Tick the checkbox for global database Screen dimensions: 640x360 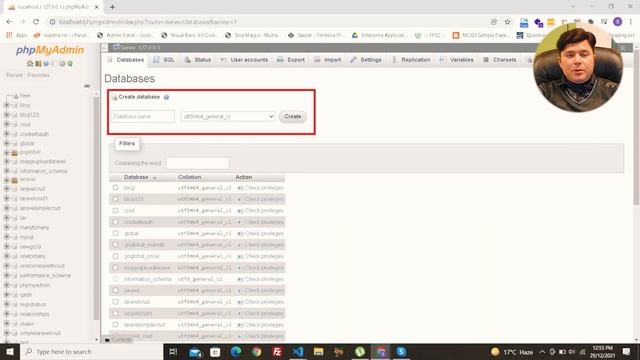tap(116, 233)
